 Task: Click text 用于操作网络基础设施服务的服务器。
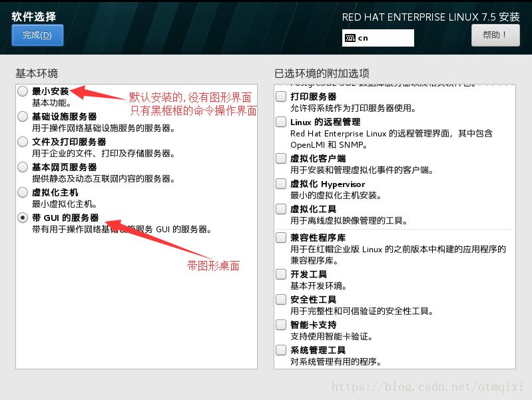pyautogui.click(x=103, y=128)
